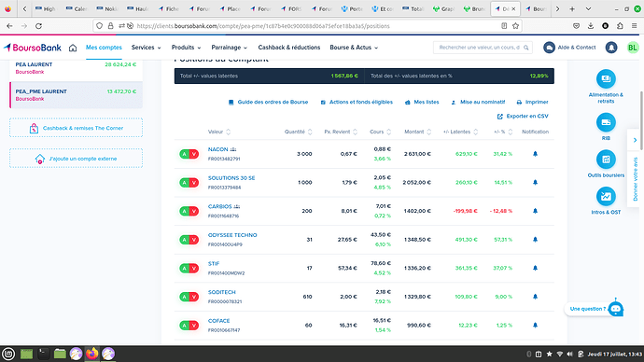Screen dimensions: 644x362
Task: Toggle notification bell for SODITECH
Action: tap(535, 297)
